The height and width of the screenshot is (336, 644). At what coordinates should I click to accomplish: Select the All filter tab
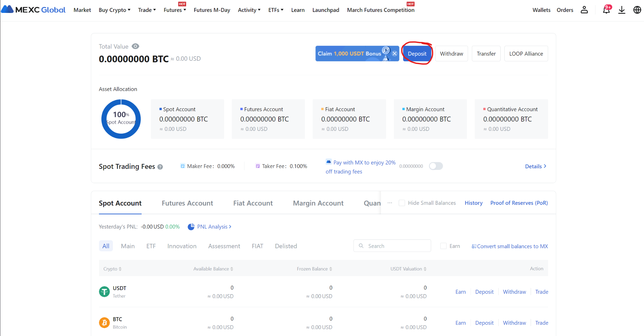click(x=106, y=246)
